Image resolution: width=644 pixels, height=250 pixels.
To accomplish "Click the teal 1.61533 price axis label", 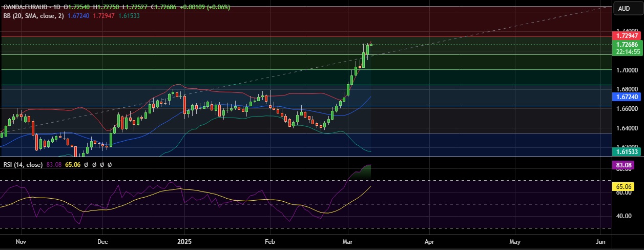I will pos(628,152).
